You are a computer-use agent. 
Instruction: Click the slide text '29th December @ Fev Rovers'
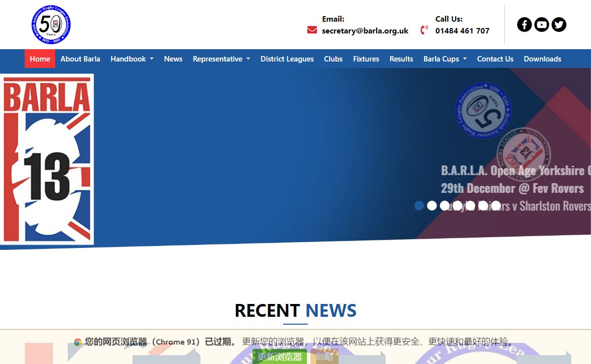pos(512,188)
